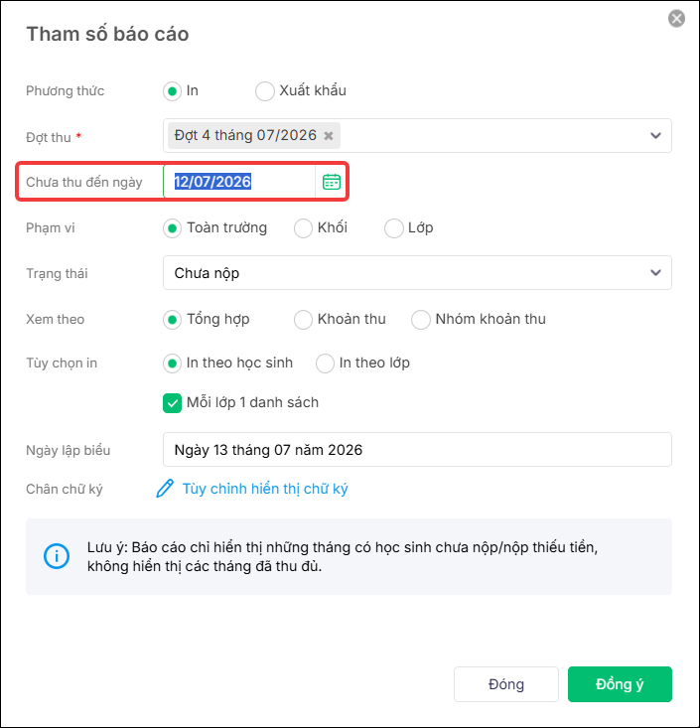Toggle Mỗi lớp 1 danh sách checkbox
This screenshot has width=700, height=728.
pyautogui.click(x=172, y=403)
